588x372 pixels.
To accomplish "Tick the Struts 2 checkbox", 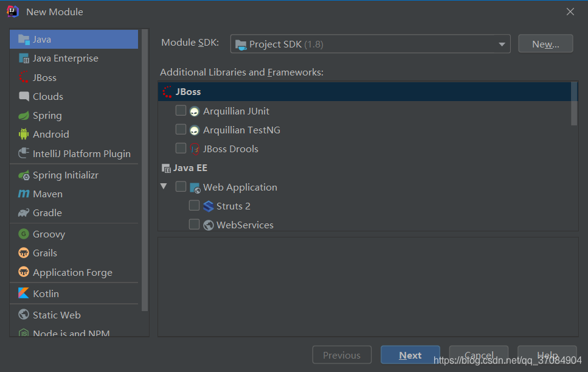I will pos(194,205).
